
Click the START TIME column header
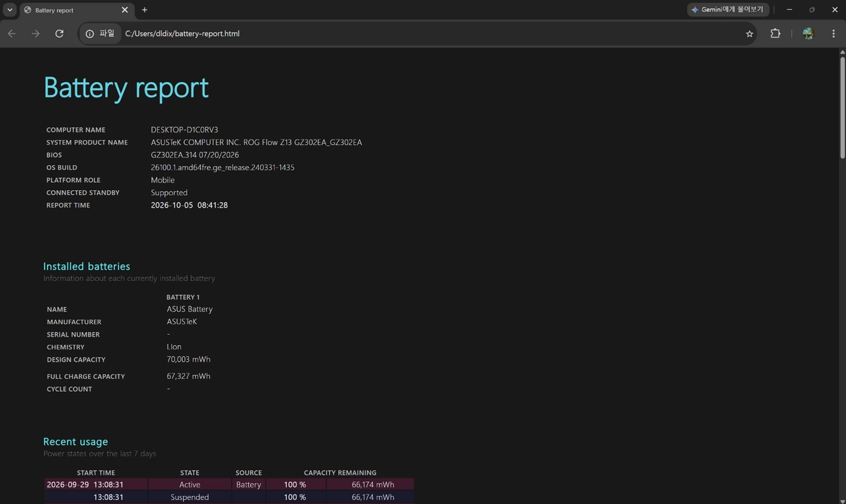point(96,473)
